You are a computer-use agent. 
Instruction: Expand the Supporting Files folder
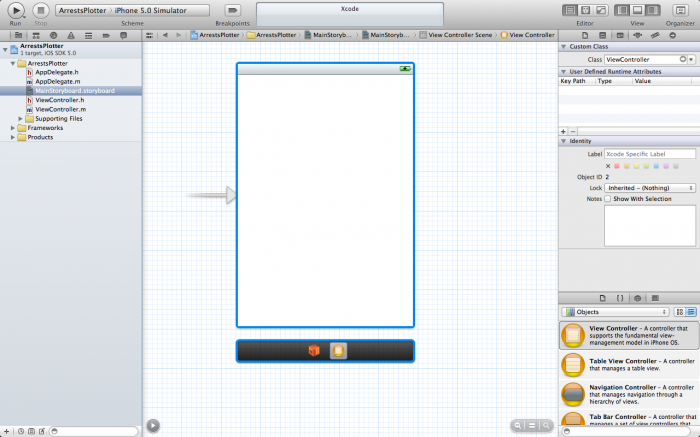click(x=21, y=119)
